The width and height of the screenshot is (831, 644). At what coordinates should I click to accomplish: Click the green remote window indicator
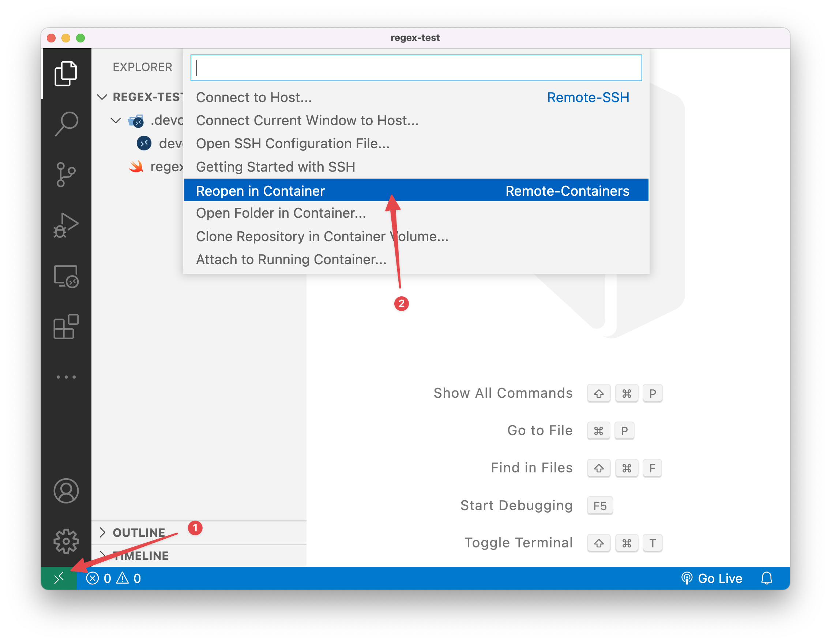click(59, 578)
